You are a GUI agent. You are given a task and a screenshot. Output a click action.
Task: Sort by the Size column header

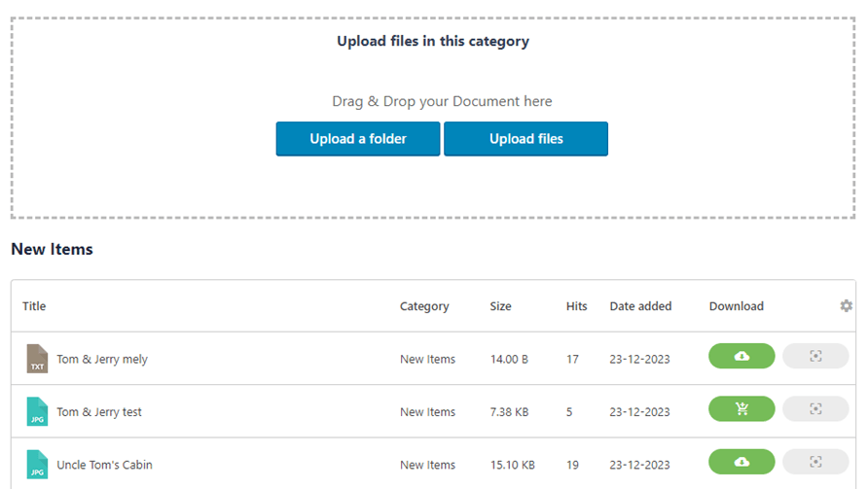[x=500, y=306]
